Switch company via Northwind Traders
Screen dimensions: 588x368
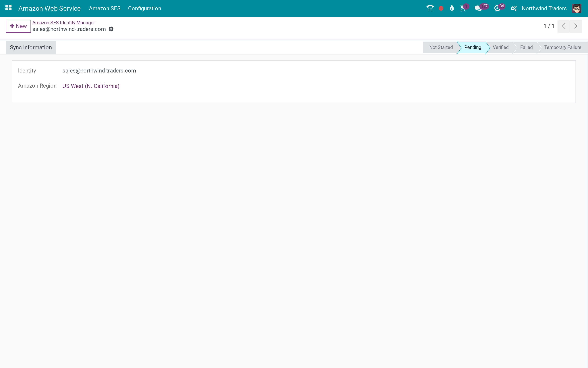(544, 8)
